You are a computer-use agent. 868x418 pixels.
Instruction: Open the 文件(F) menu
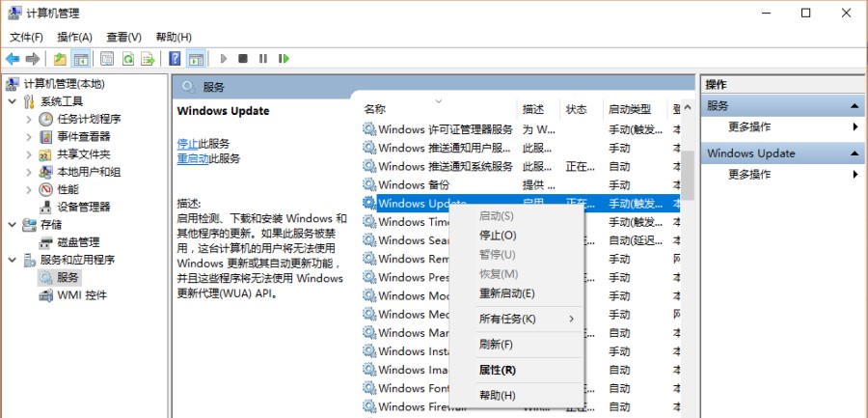pyautogui.click(x=27, y=37)
